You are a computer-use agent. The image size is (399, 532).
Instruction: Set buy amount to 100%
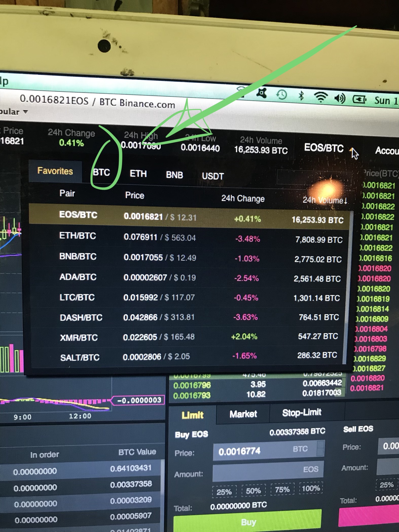[311, 488]
